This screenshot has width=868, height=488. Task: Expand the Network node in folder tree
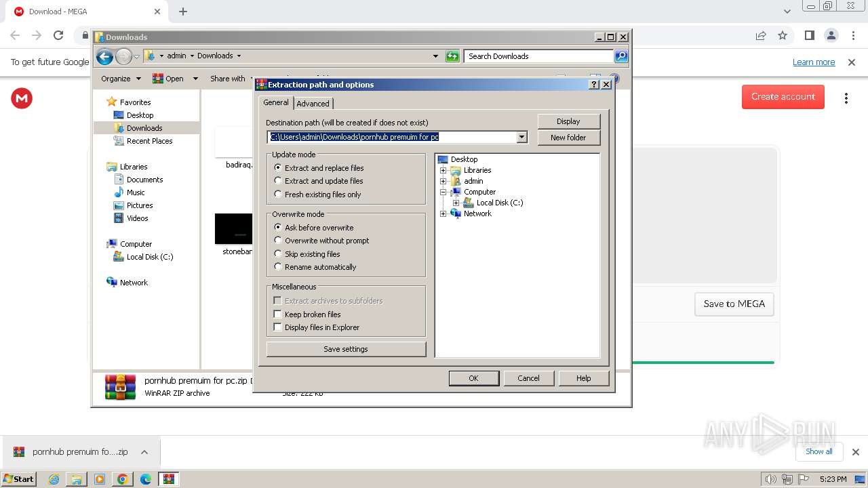443,213
